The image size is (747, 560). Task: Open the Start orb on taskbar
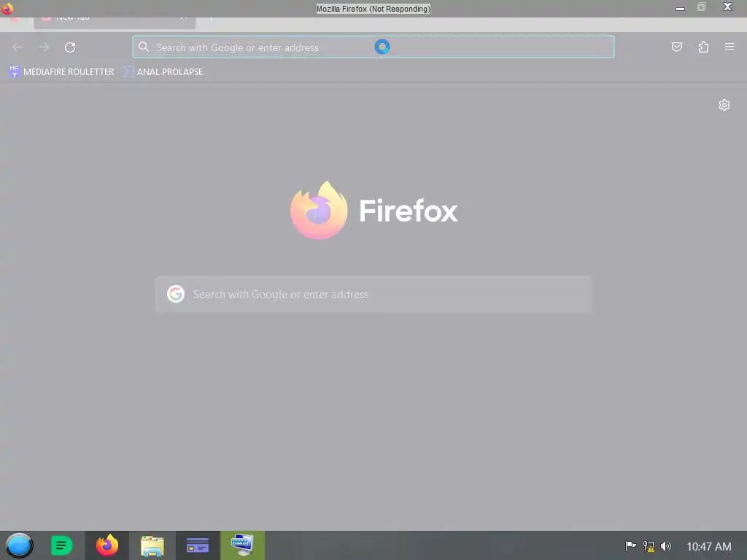[19, 545]
